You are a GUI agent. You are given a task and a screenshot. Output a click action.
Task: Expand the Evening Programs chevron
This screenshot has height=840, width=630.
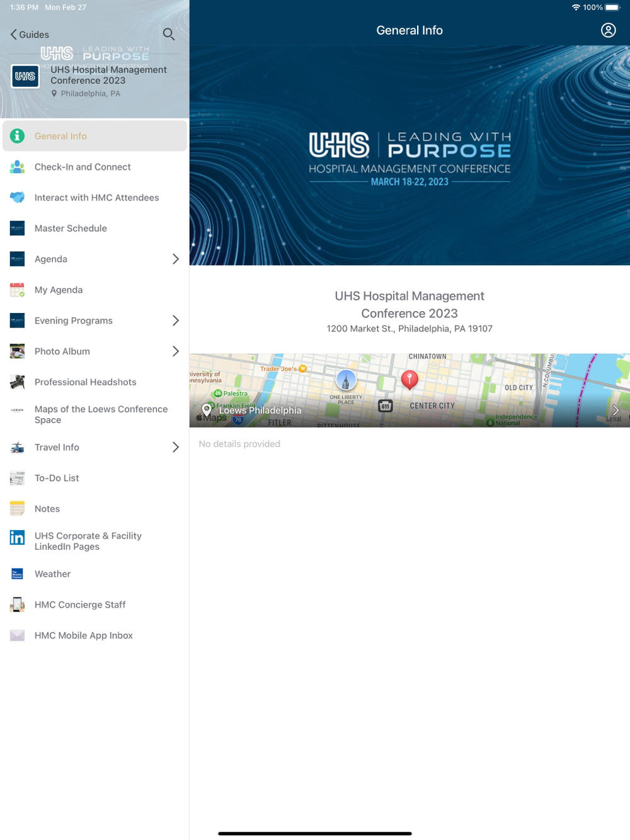pyautogui.click(x=176, y=321)
